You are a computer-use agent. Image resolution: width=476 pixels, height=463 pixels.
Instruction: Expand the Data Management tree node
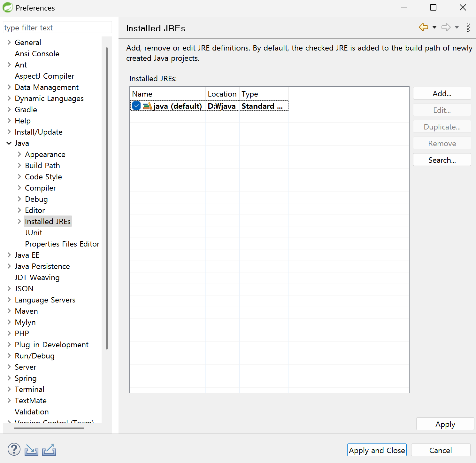(9, 87)
